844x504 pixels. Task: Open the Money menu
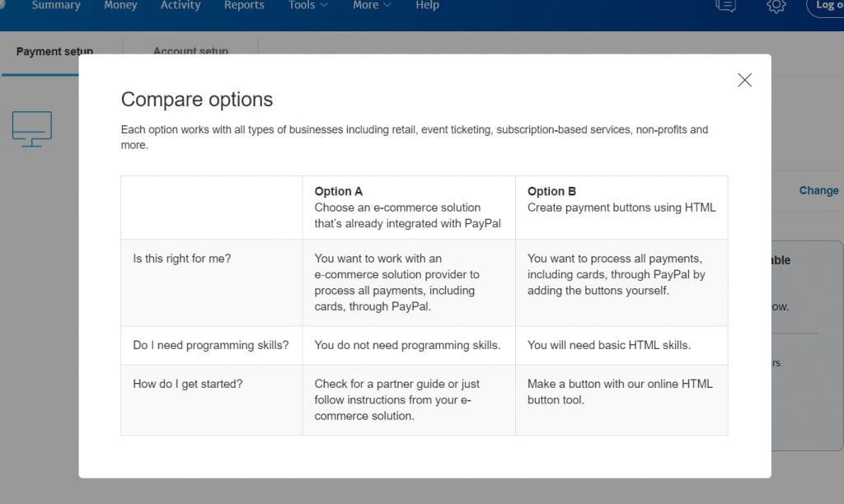click(x=120, y=5)
